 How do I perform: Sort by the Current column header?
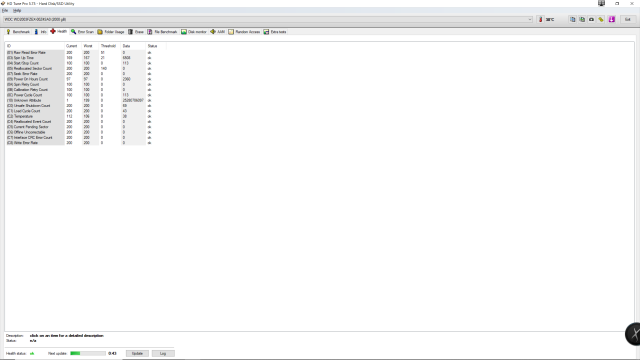[x=73, y=46]
